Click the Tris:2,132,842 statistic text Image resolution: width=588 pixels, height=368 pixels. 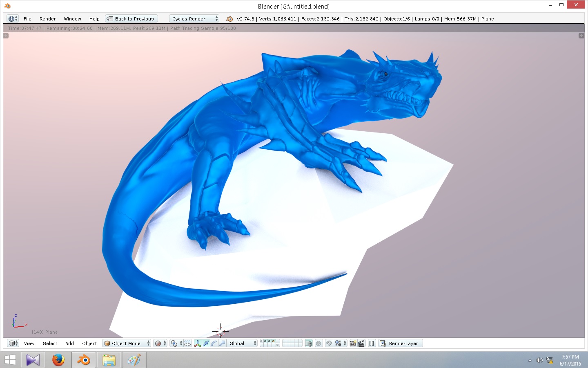[x=361, y=19]
